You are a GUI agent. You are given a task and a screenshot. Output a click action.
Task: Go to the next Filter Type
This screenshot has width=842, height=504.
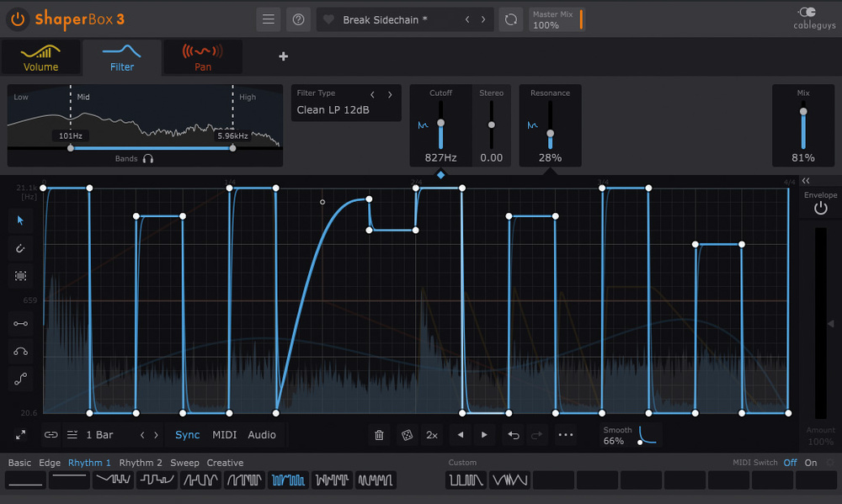point(390,94)
